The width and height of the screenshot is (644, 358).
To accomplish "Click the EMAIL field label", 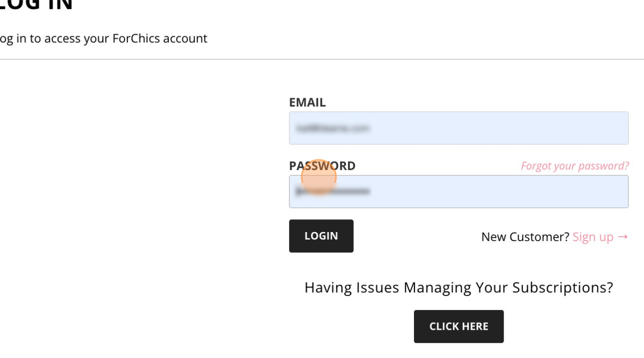I will [x=307, y=102].
